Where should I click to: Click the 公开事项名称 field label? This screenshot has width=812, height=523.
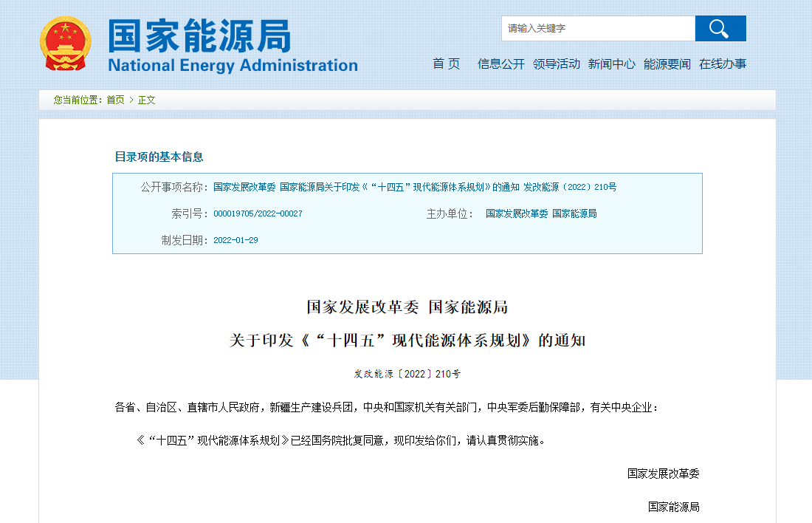pyautogui.click(x=174, y=187)
